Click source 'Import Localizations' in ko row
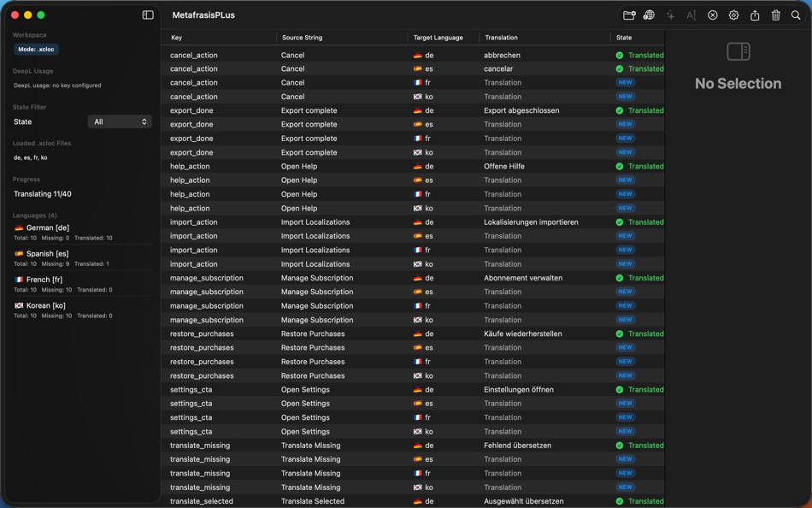The image size is (812, 508). pos(315,264)
